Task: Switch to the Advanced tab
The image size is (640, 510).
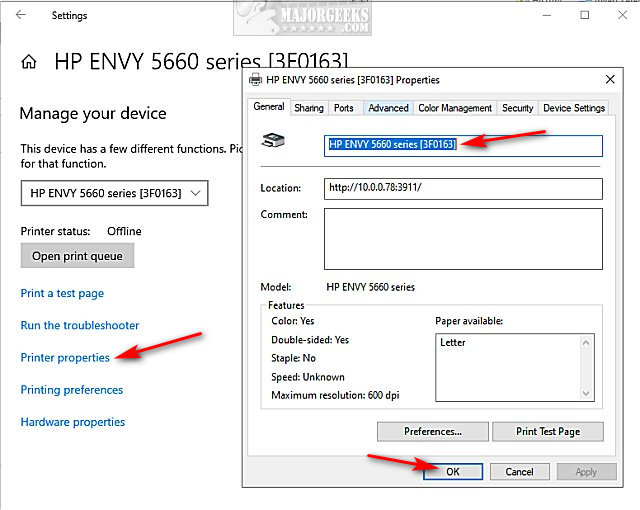Action: click(x=388, y=108)
